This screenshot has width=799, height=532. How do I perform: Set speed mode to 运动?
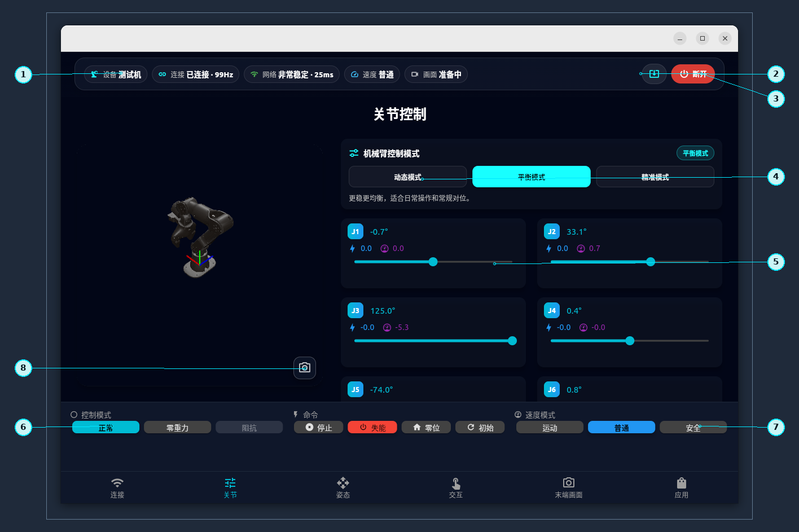pyautogui.click(x=550, y=428)
